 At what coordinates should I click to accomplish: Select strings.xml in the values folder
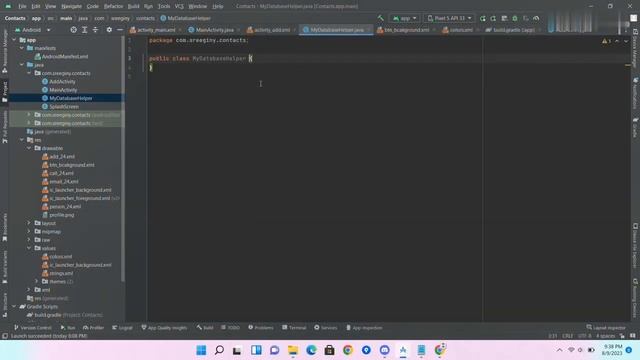pyautogui.click(x=61, y=273)
